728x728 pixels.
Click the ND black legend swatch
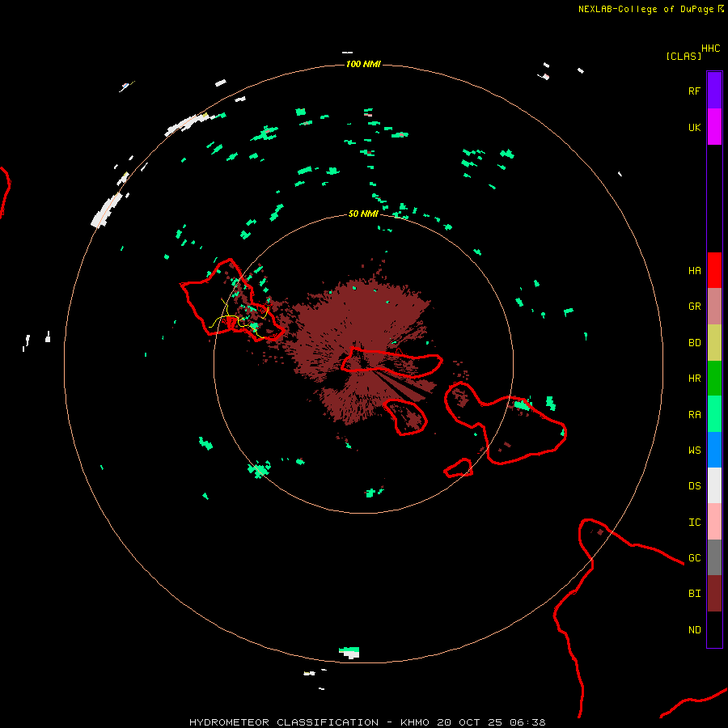714,629
